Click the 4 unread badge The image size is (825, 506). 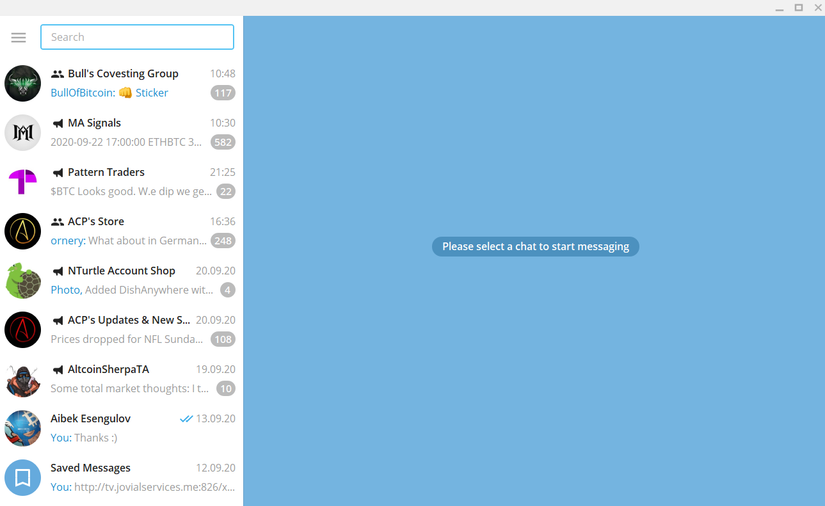pyautogui.click(x=228, y=290)
